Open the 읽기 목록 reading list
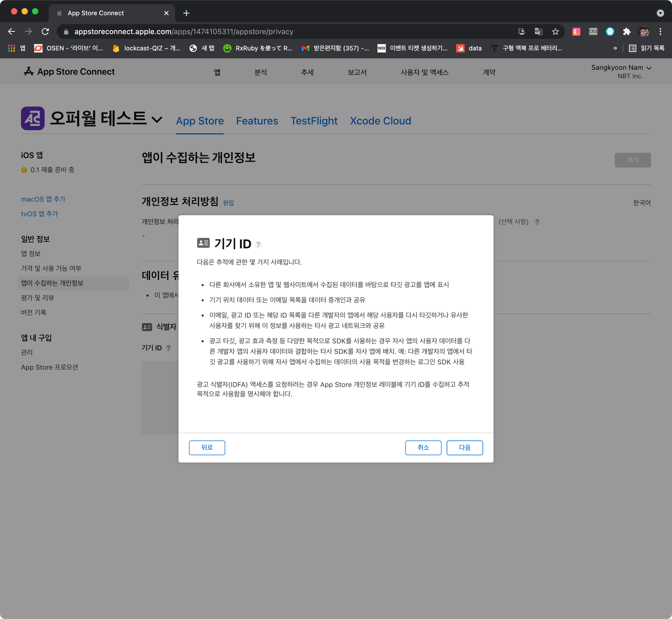This screenshot has height=619, width=672. 647,48
